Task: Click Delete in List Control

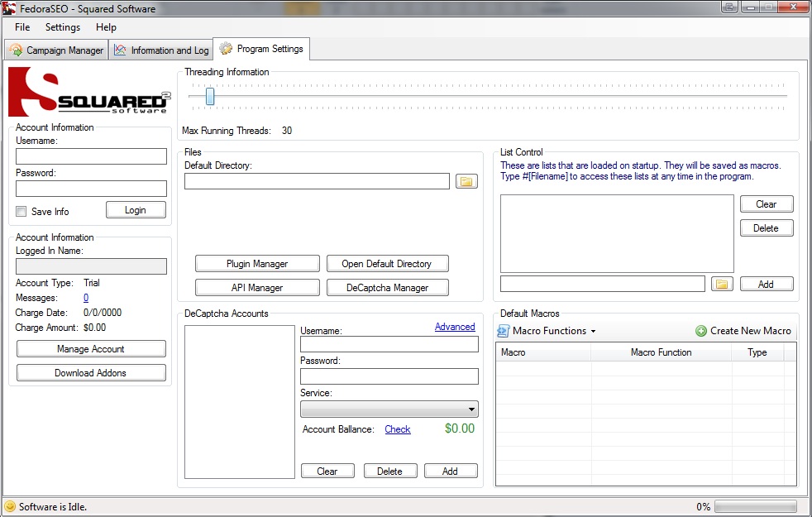Action: click(x=767, y=228)
